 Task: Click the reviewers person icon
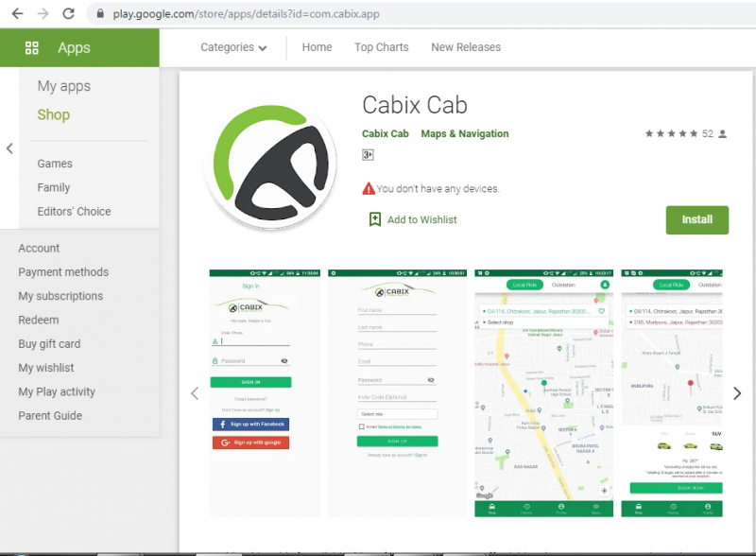pyautogui.click(x=722, y=133)
